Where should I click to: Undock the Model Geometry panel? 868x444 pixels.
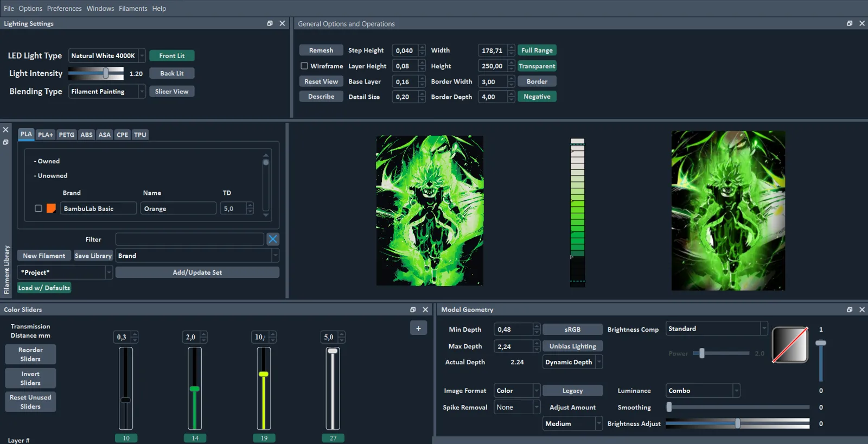tap(850, 309)
